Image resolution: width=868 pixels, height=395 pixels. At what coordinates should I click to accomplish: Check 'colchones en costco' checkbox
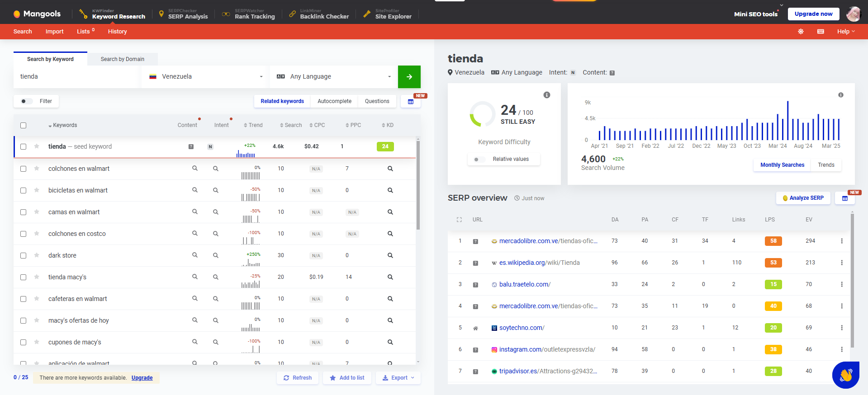[x=24, y=234]
